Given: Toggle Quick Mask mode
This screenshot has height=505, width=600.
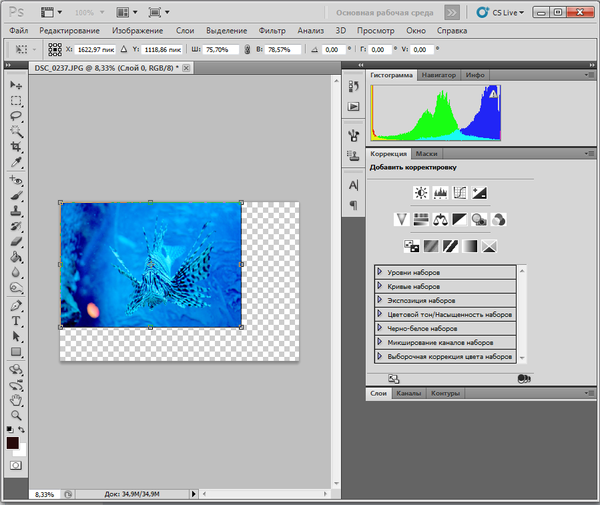Looking at the screenshot, I should 16,465.
